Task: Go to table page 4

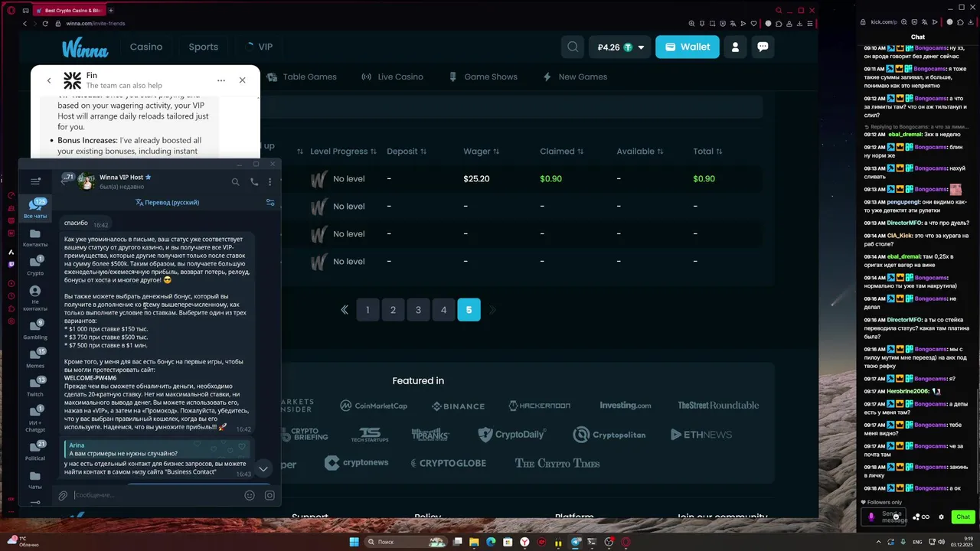Action: click(x=443, y=310)
